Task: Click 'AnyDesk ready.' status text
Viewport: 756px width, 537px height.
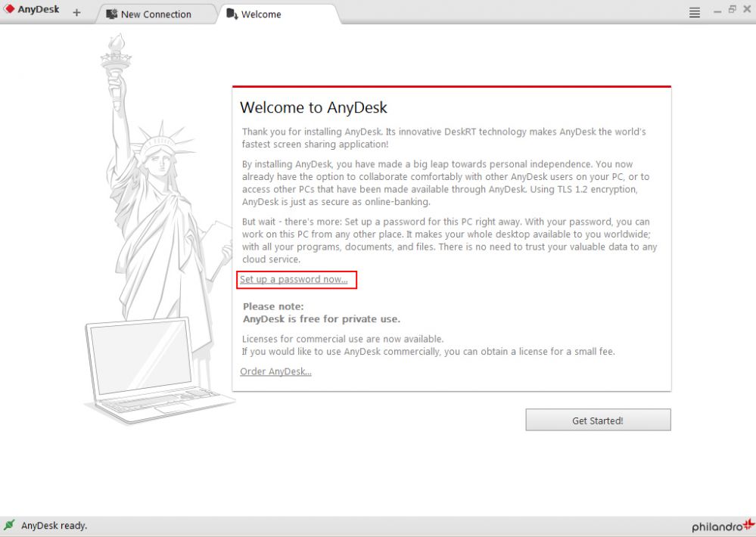Action: 54,526
